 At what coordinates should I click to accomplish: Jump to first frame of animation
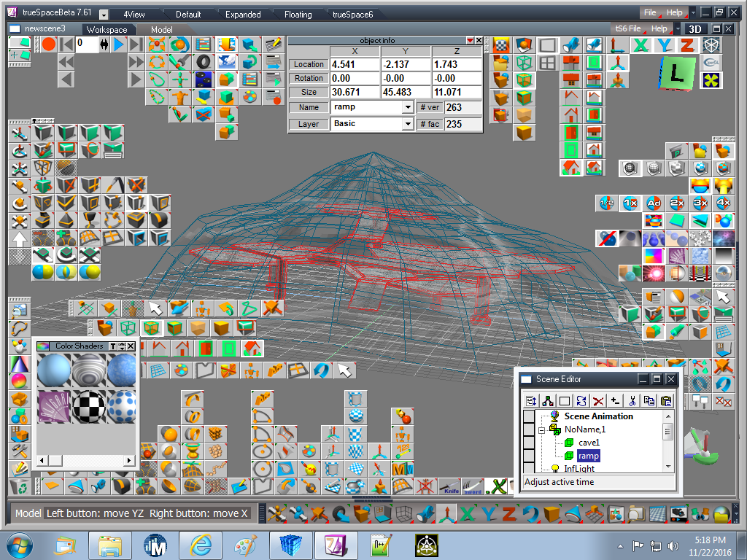click(x=66, y=44)
